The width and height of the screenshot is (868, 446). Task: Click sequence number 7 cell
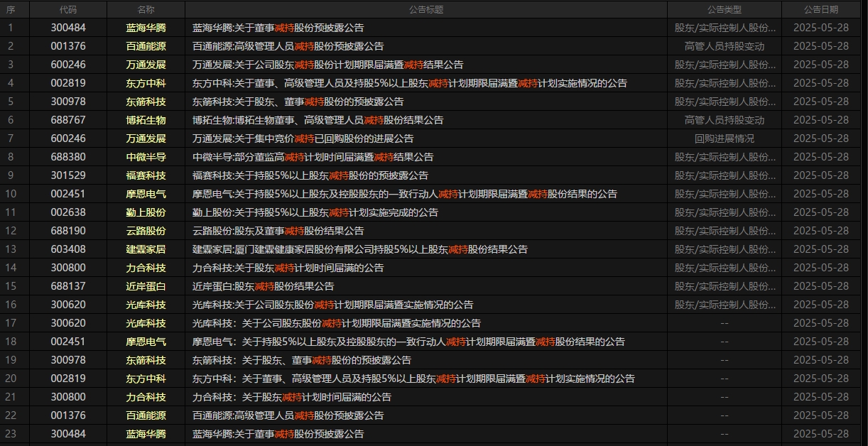point(11,138)
